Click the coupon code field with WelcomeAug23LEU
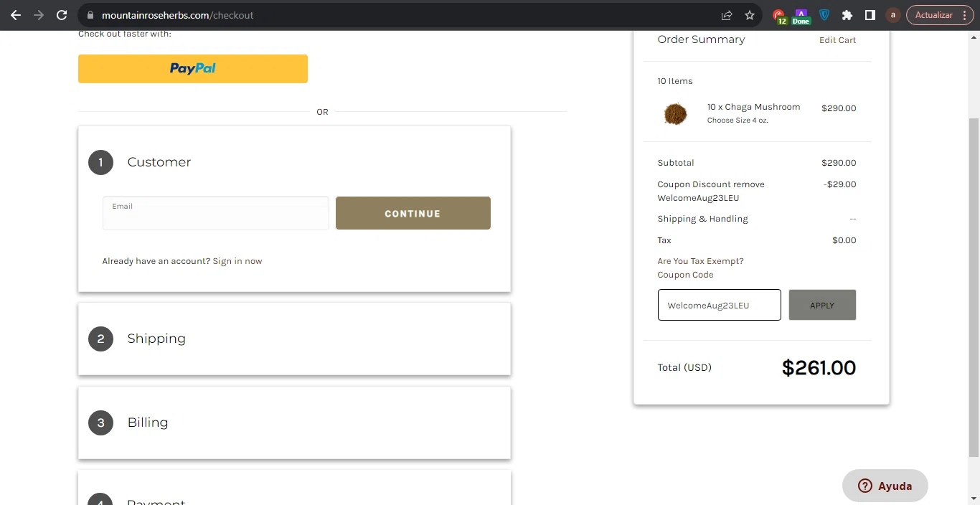 point(720,305)
